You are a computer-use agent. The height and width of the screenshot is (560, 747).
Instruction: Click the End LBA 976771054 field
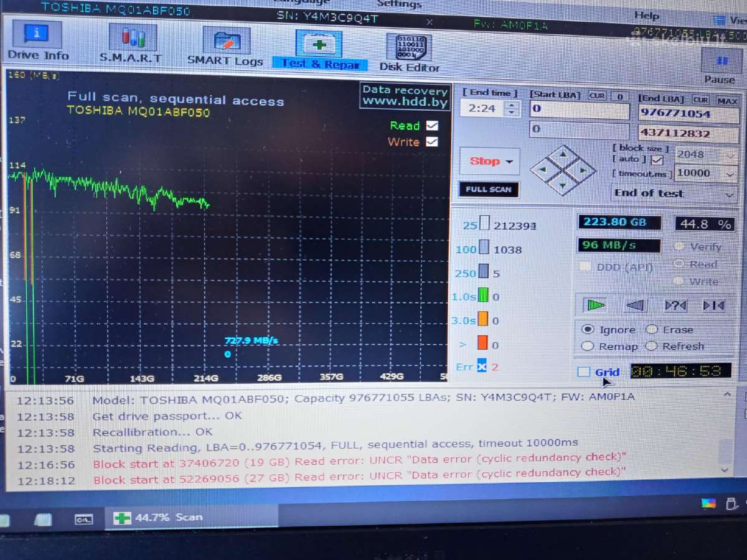click(688, 114)
